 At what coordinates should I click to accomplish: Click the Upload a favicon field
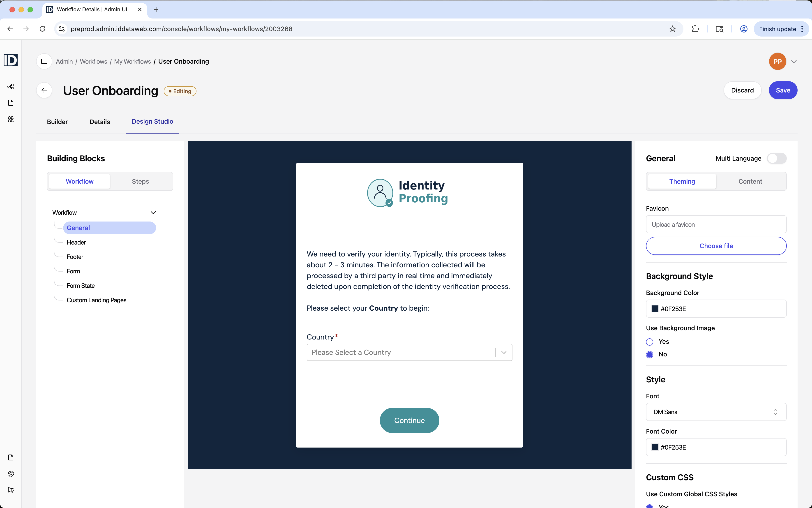tap(716, 224)
